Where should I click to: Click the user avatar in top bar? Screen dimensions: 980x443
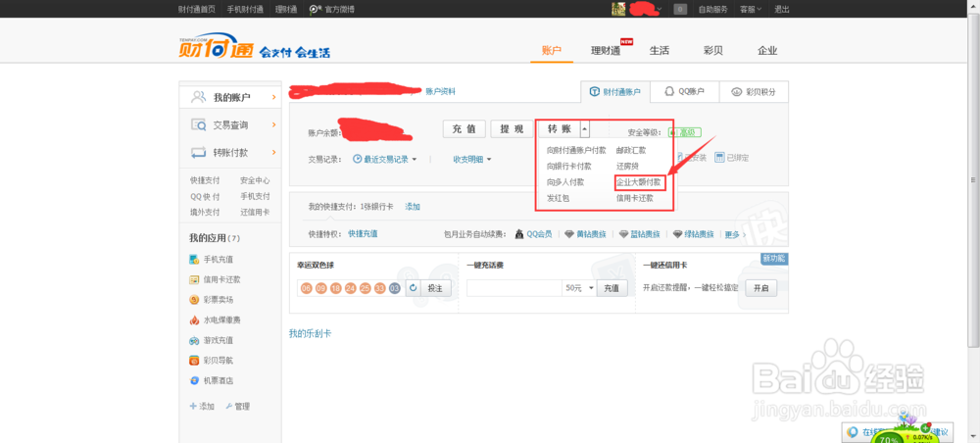(x=618, y=9)
